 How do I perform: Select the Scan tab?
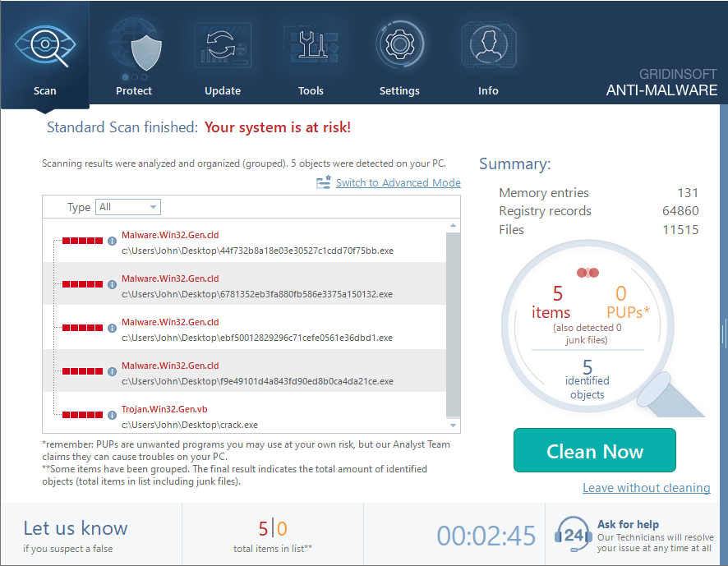[44, 90]
